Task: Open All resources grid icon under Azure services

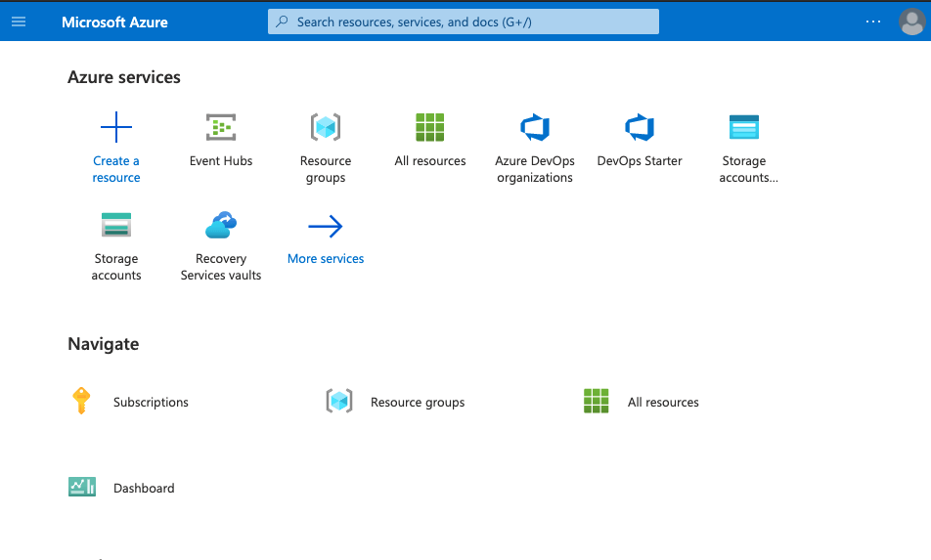Action: click(430, 127)
